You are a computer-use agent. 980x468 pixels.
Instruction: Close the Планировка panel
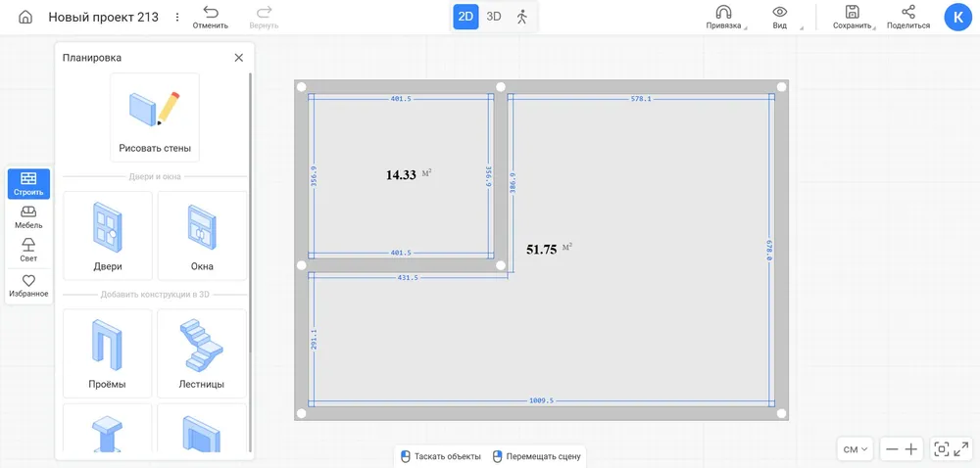(238, 58)
